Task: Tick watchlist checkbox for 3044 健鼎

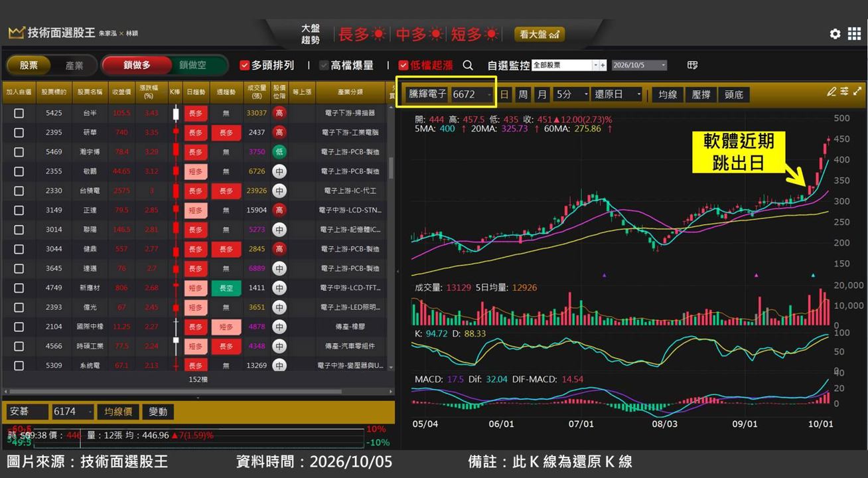Action: (19, 249)
